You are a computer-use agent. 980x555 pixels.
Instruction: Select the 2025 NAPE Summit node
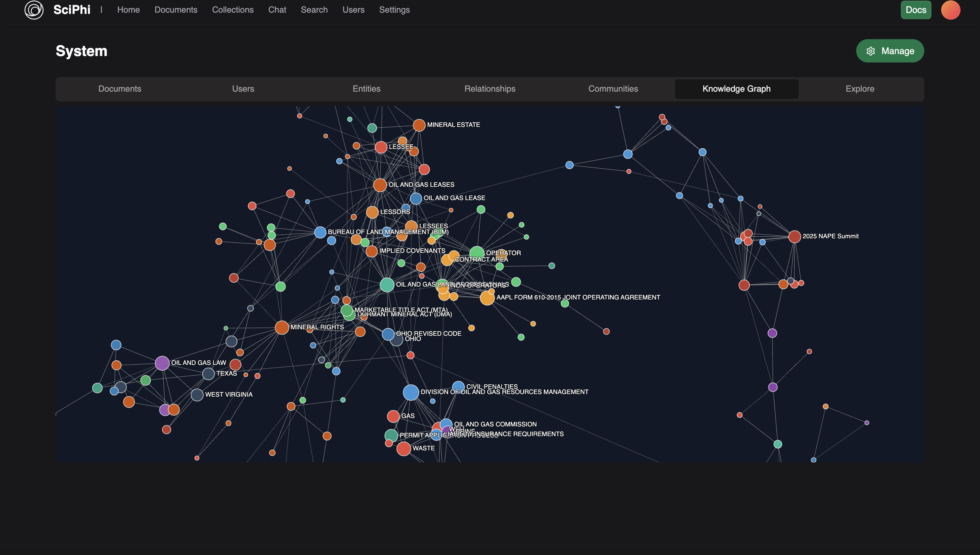click(794, 237)
